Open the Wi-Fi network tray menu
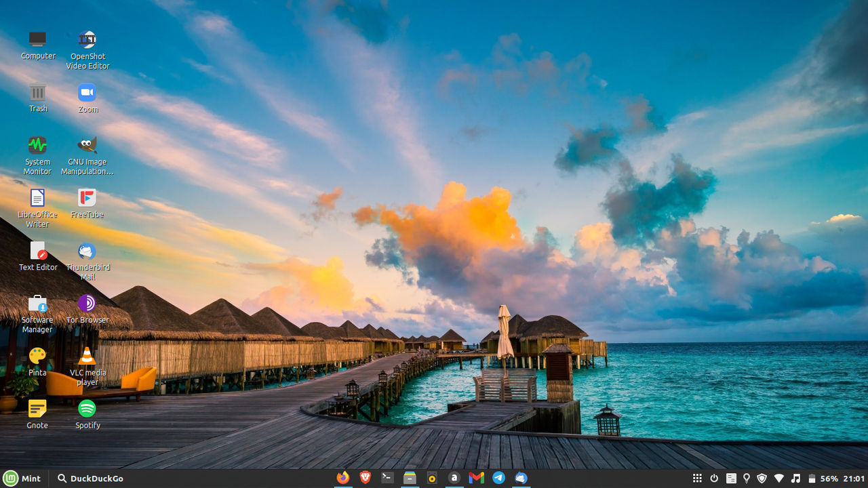Screen dimensions: 868x488 coord(779,479)
